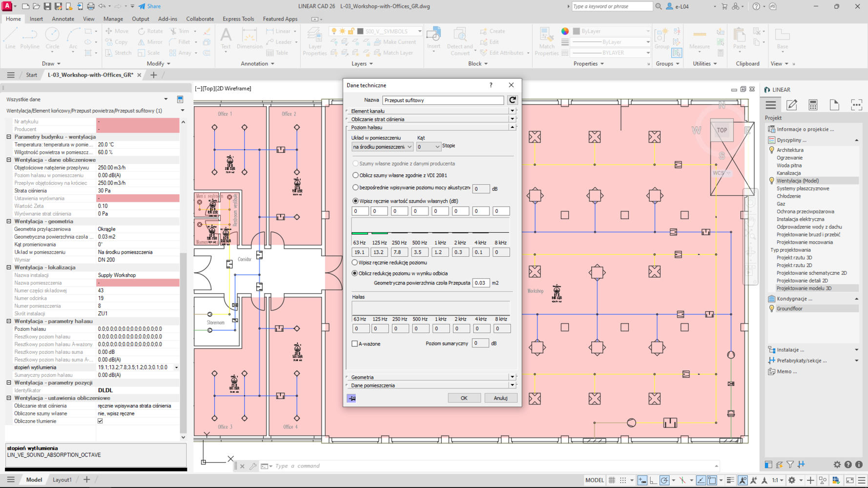Enable the A-ważone checkbox

355,344
